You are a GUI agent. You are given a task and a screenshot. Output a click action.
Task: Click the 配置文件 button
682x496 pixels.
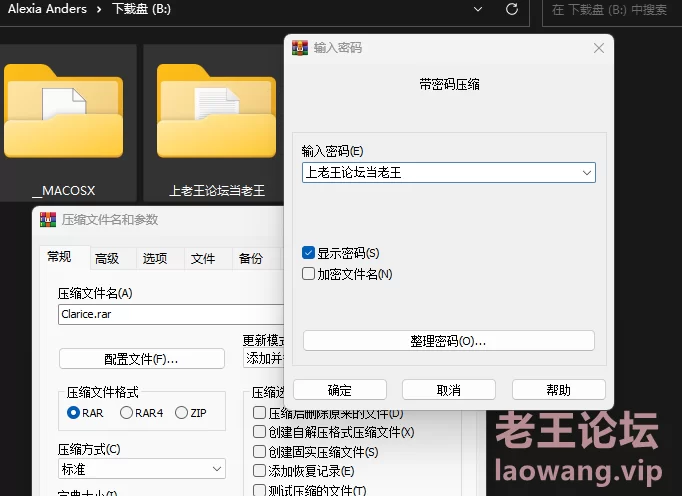tap(142, 358)
